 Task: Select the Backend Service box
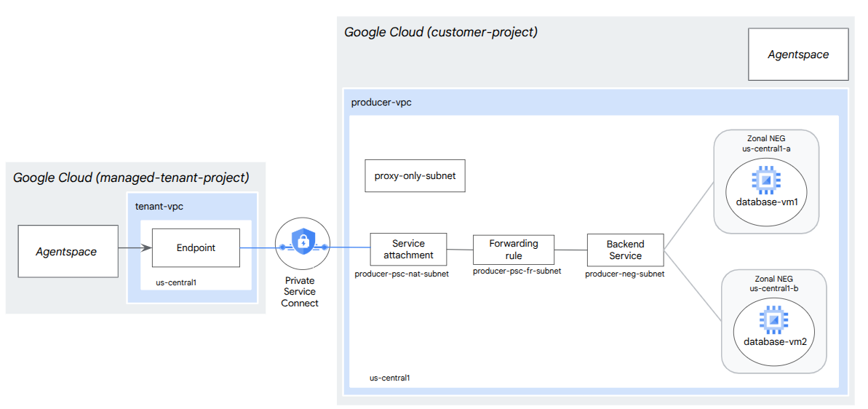click(625, 250)
